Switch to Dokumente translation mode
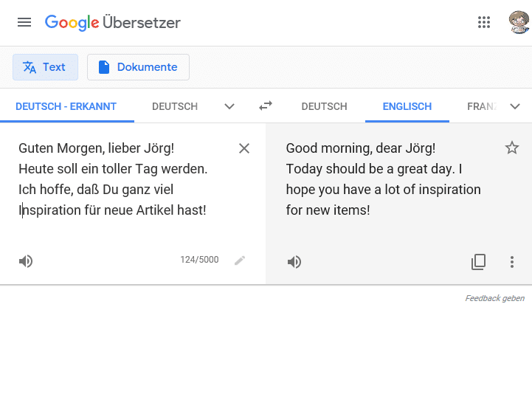Image resolution: width=532 pixels, height=397 pixels. coord(138,67)
